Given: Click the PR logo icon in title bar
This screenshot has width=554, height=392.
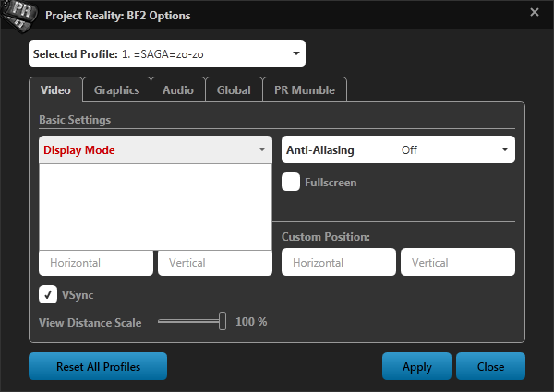Looking at the screenshot, I should tap(19, 14).
